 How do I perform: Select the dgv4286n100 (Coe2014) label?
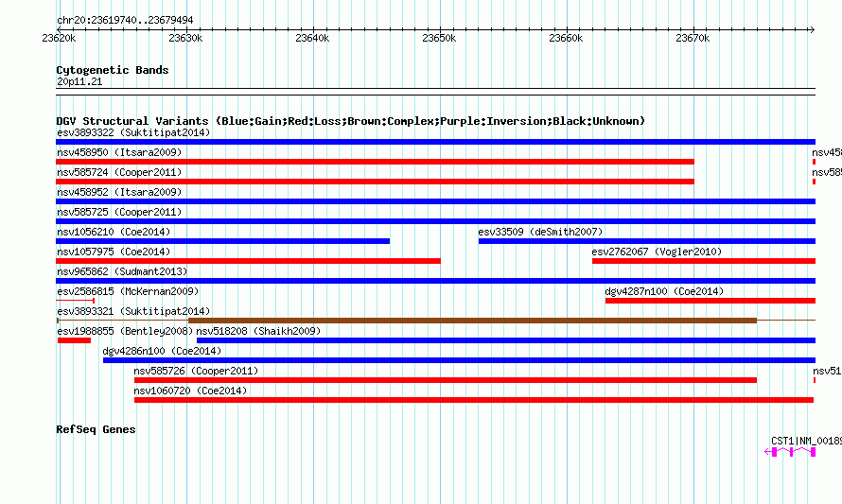click(162, 351)
